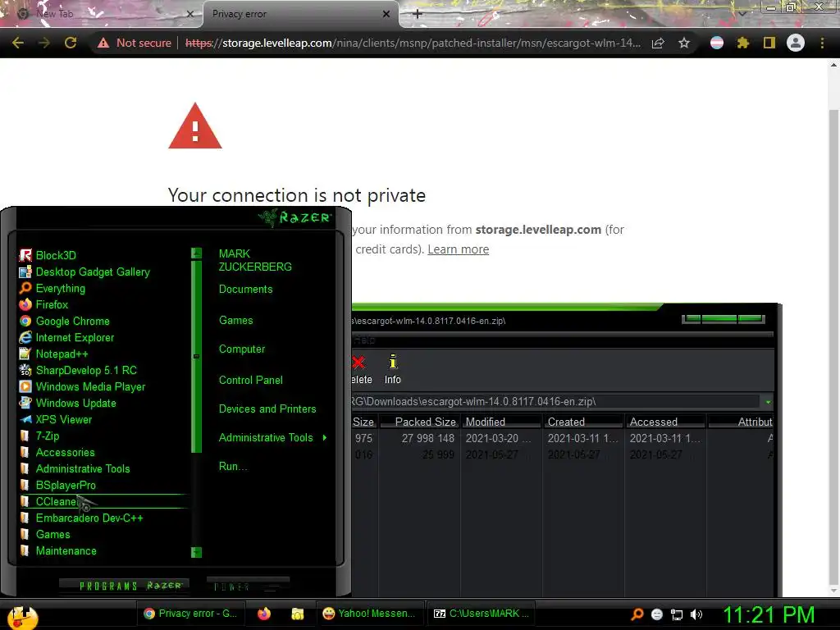Viewport: 840px width, 630px height.
Task: Open the Chrome profile avatar
Action: point(796,43)
